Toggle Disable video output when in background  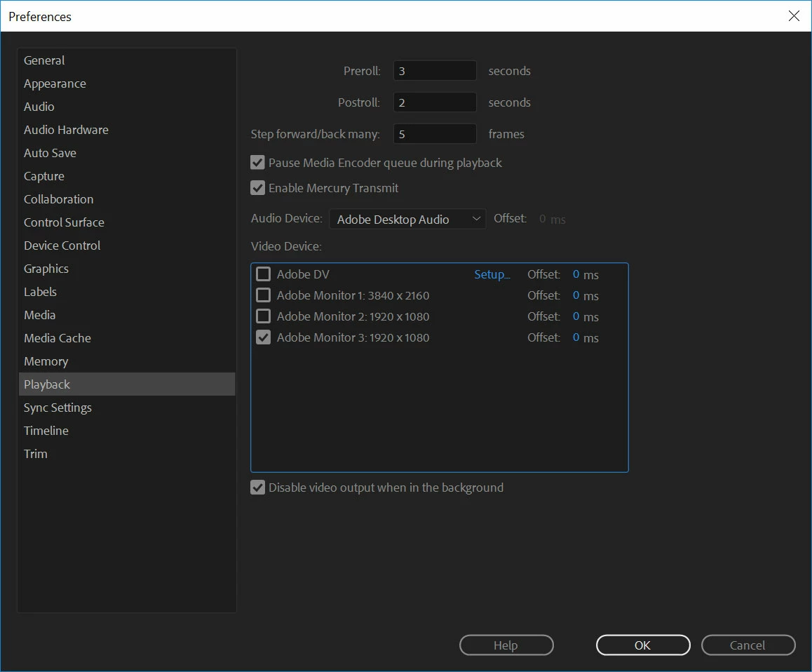257,487
